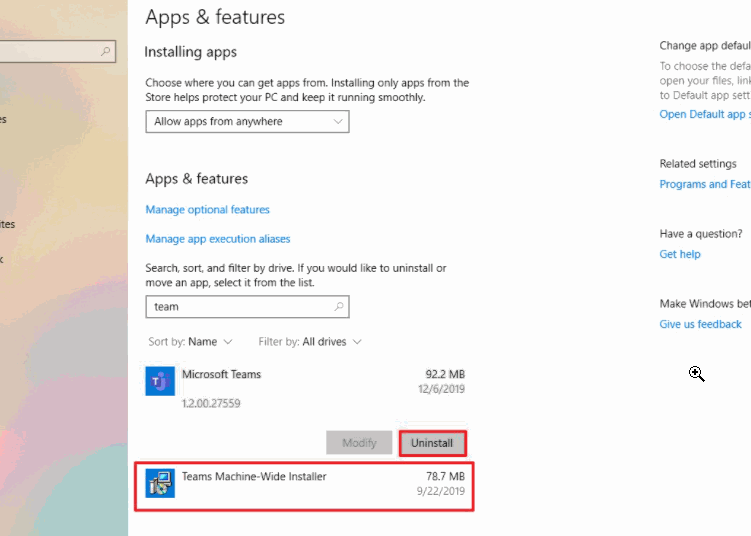Click the app search field containing team

click(x=247, y=307)
